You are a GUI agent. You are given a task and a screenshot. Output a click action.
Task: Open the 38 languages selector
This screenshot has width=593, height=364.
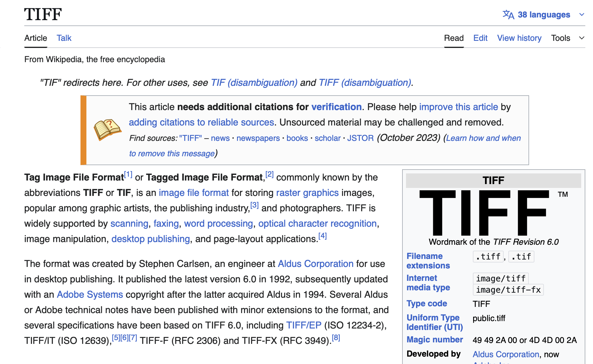(x=544, y=14)
